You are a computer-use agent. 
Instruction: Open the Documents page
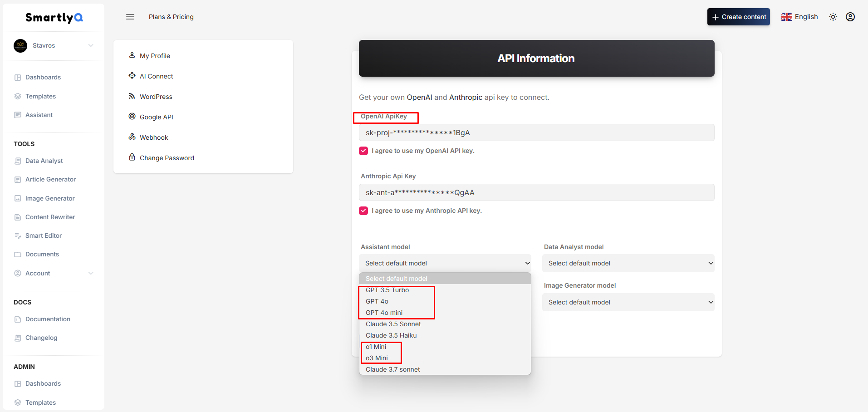(42, 255)
